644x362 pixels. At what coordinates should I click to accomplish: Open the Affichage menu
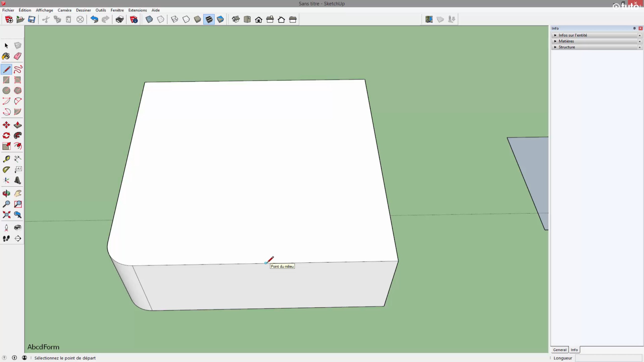44,10
